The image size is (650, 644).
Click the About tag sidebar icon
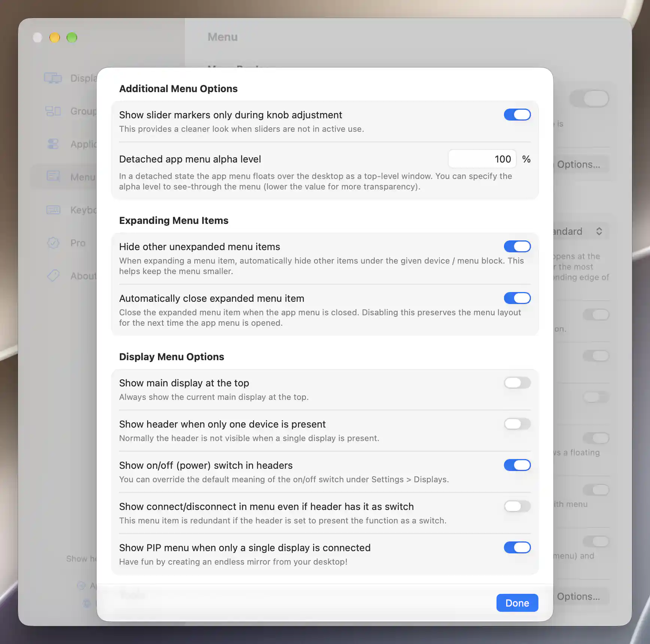53,276
